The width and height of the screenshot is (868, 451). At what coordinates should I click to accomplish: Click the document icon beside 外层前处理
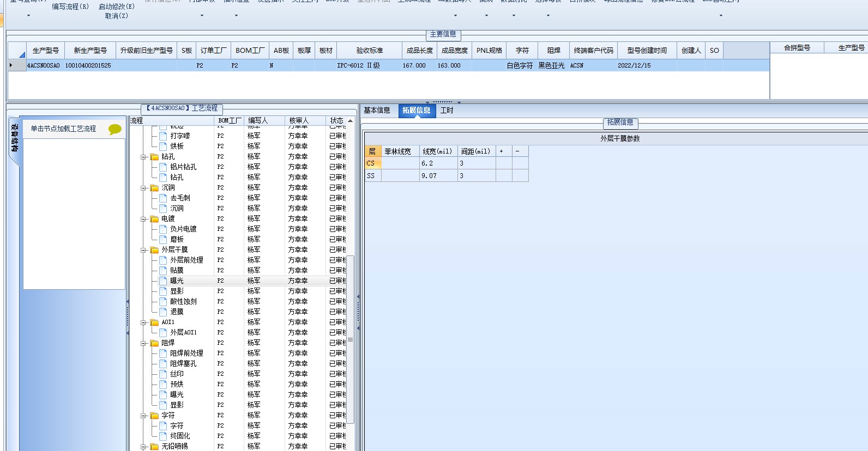pyautogui.click(x=163, y=260)
